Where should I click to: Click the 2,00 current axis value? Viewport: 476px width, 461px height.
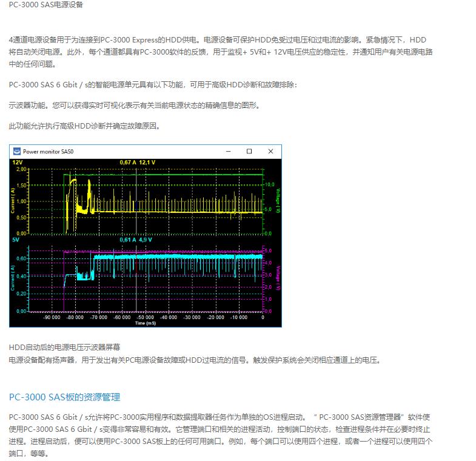pyautogui.click(x=21, y=169)
